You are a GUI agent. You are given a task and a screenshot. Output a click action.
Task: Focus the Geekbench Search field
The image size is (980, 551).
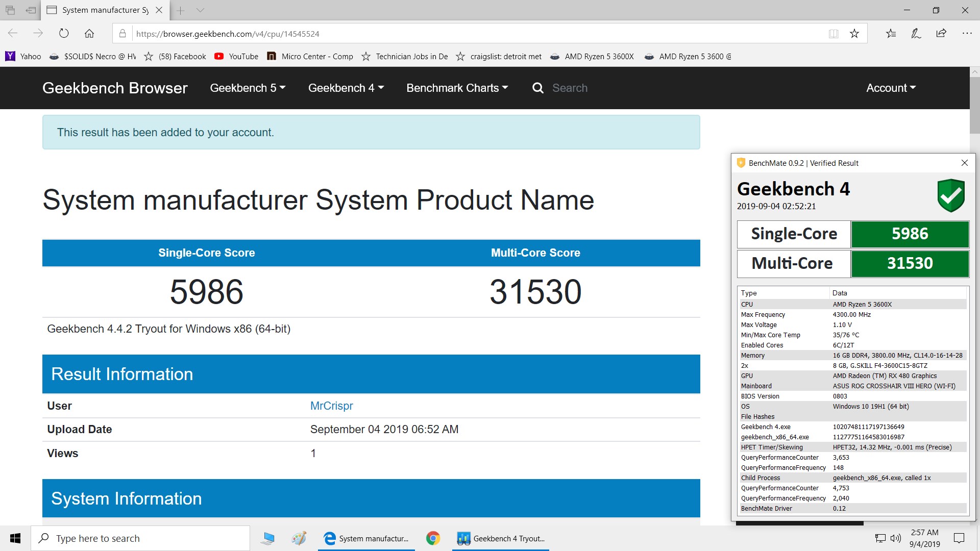coord(570,88)
